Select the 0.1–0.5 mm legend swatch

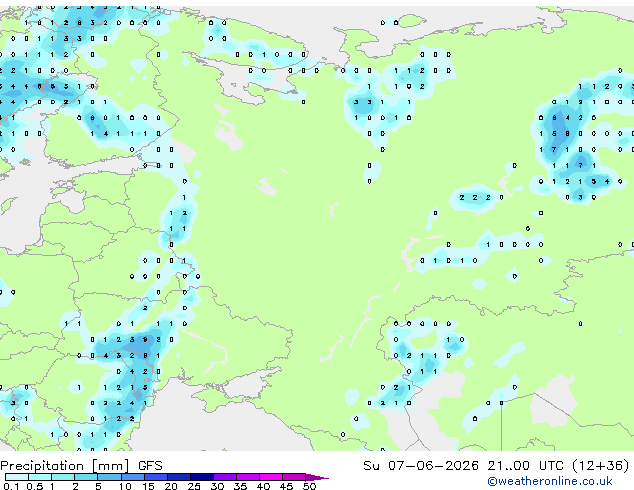pos(17,477)
